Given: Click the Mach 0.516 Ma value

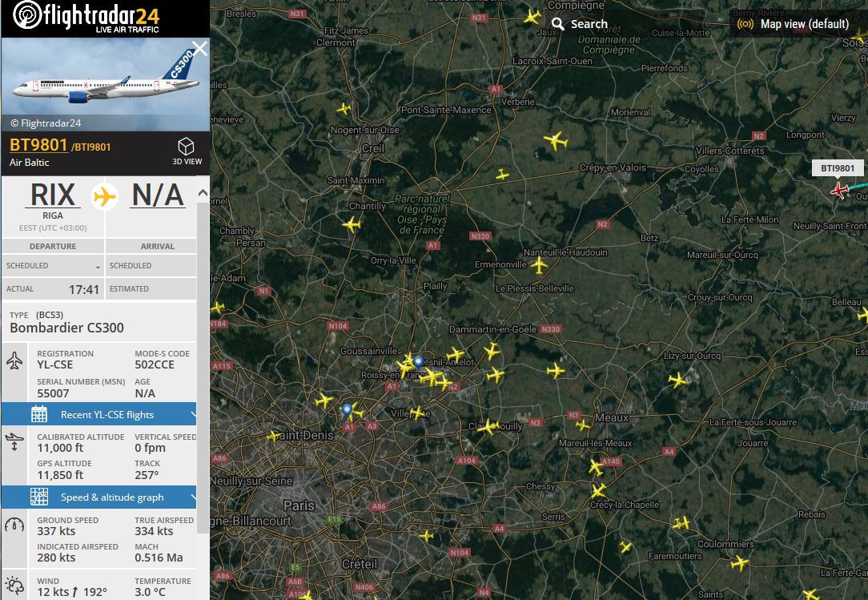Looking at the screenshot, I should tap(159, 558).
